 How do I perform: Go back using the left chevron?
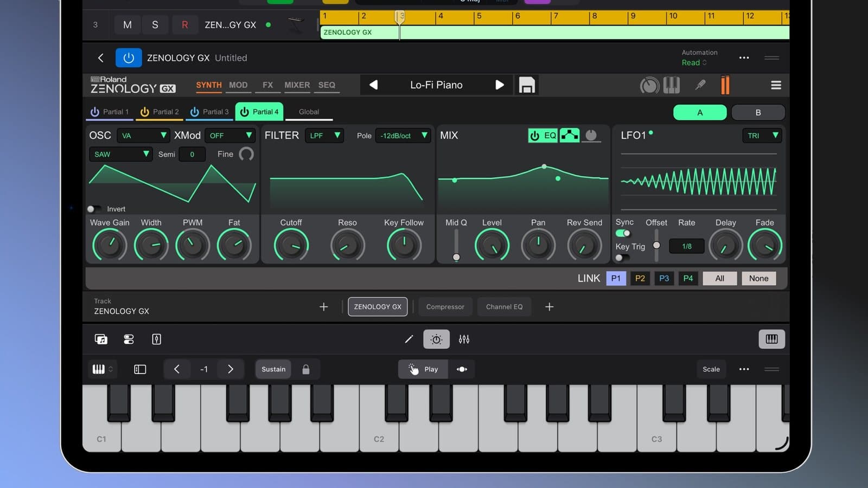(100, 57)
